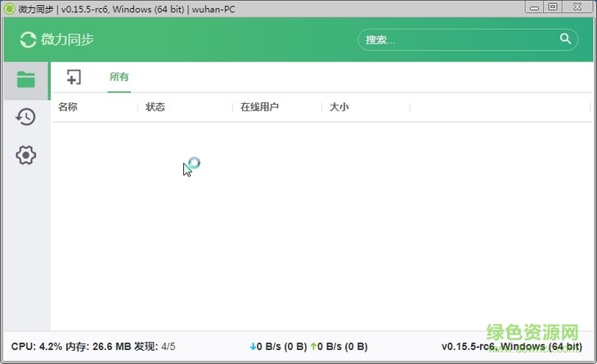This screenshot has height=364, width=597.
Task: Sort by 大小 column header
Action: (339, 107)
